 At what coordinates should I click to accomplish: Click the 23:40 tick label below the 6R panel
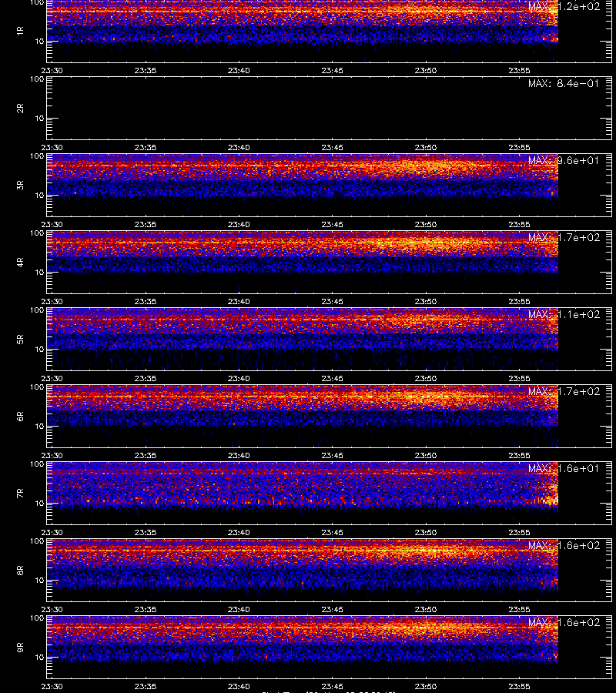tap(239, 455)
